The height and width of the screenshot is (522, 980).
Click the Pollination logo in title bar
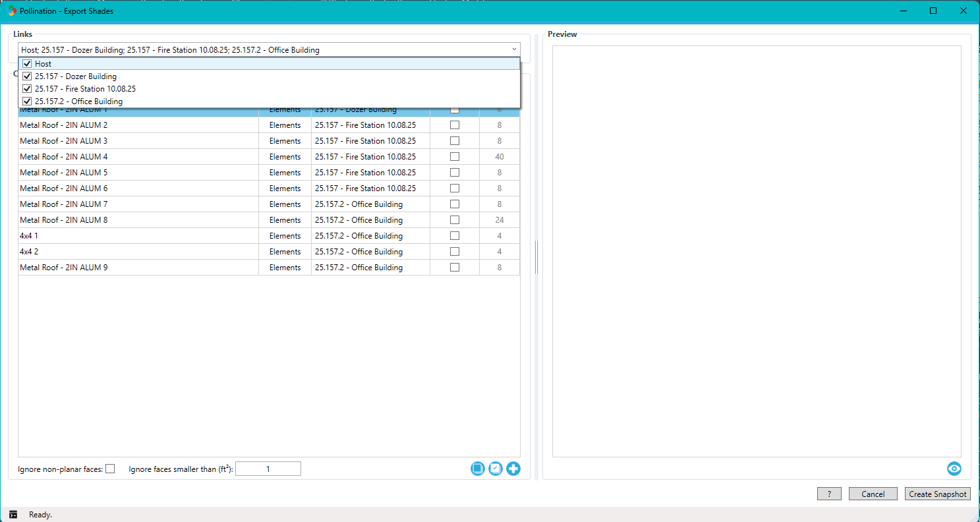pyautogui.click(x=12, y=11)
